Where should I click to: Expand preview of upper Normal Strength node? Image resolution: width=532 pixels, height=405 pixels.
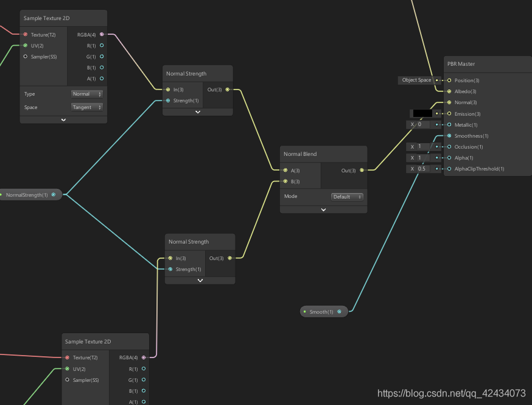(198, 112)
